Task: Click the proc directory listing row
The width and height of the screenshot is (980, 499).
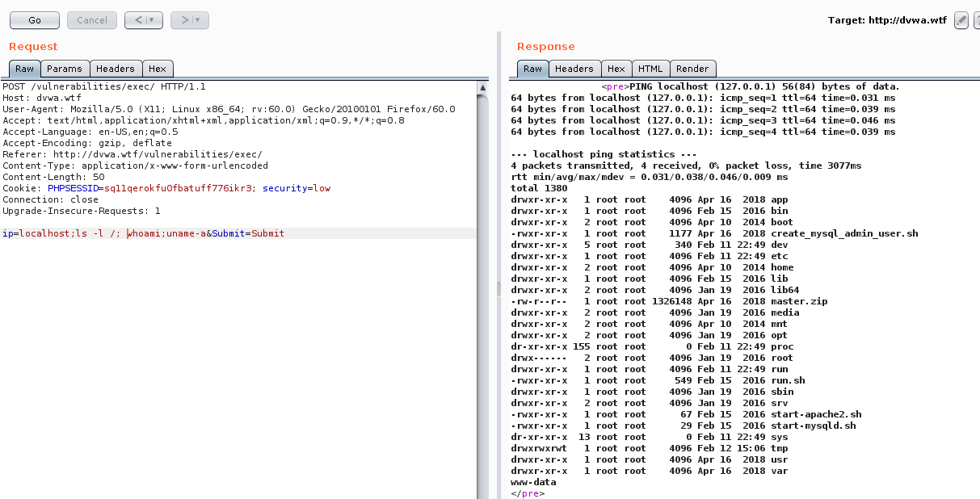Action: 653,346
